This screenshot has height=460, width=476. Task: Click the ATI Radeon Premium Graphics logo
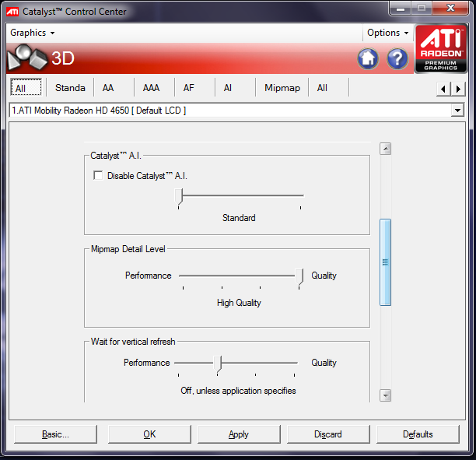point(441,49)
